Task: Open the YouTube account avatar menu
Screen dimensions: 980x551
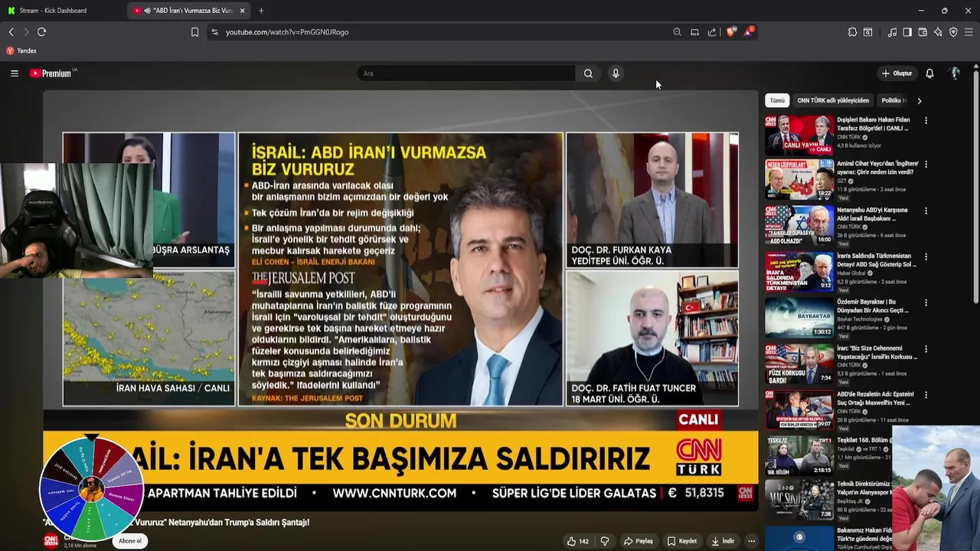Action: tap(954, 73)
